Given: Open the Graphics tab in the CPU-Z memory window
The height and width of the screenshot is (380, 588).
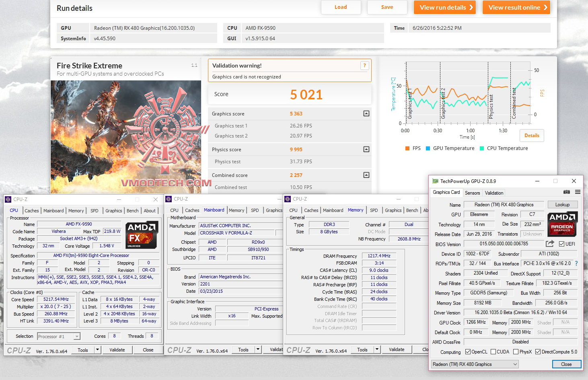Looking at the screenshot, I should pyautogui.click(x=393, y=210).
